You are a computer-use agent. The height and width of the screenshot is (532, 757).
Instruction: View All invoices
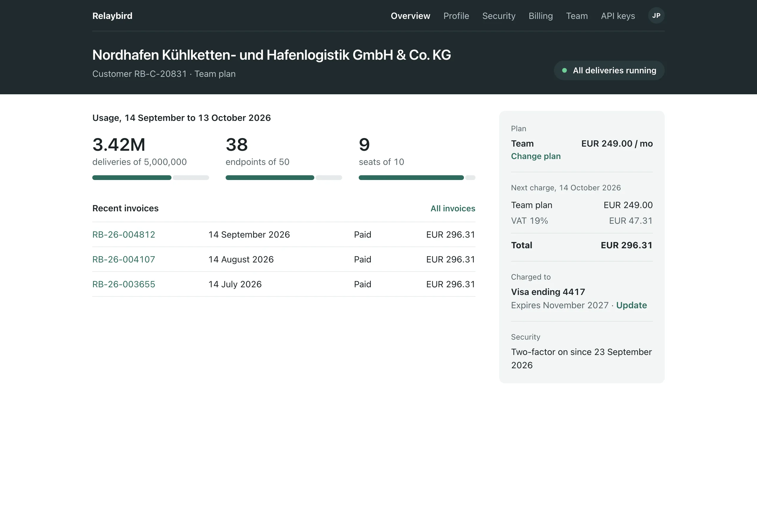tap(453, 208)
